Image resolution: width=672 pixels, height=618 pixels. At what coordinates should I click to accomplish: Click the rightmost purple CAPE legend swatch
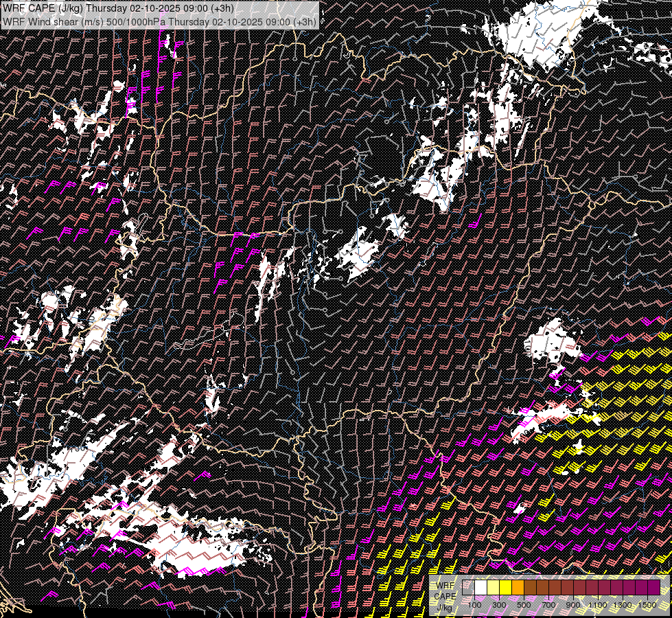pos(653,588)
